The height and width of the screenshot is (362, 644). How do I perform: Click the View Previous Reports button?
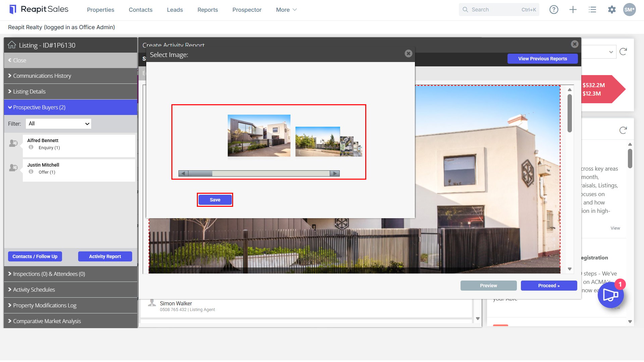[542, 59]
